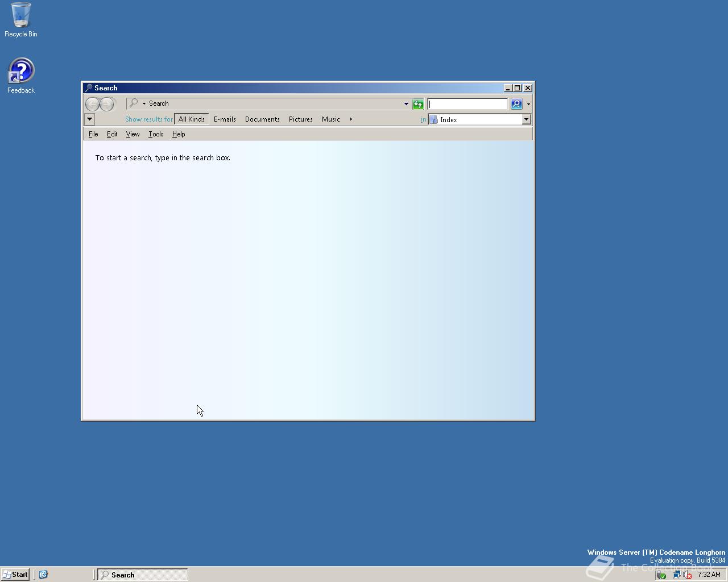Filter results to Music
728x582 pixels.
331,119
